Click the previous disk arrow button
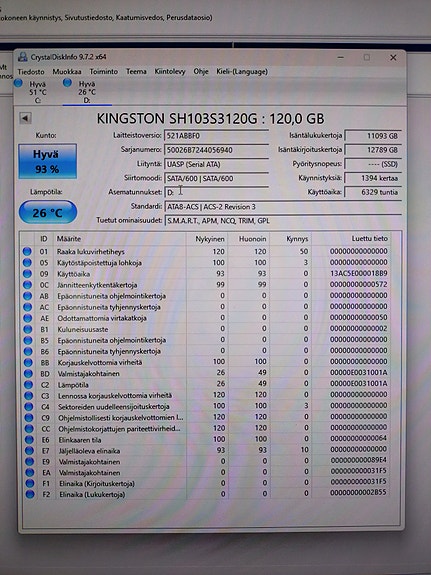Screen dimensions: 431x575 point(25,118)
